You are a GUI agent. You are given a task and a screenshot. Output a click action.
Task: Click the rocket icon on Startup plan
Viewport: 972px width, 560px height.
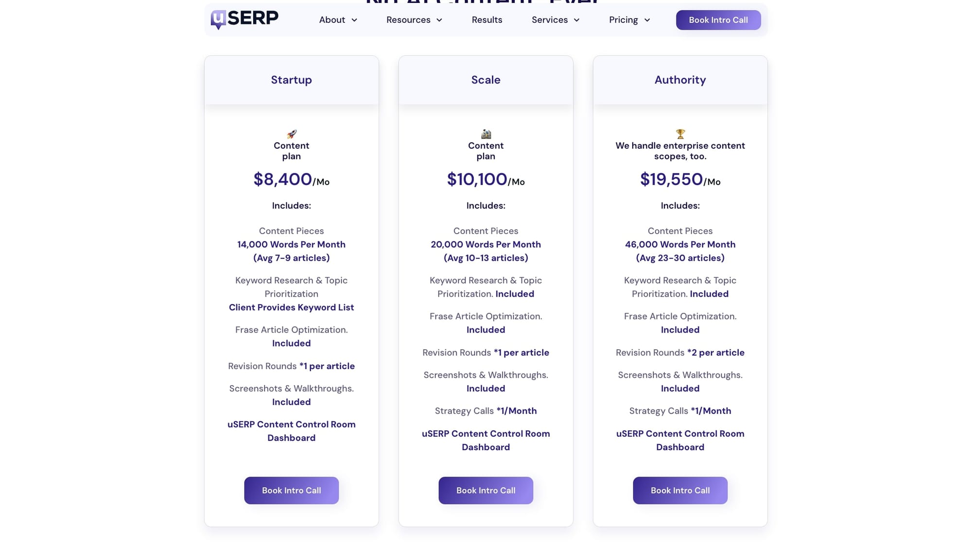291,135
